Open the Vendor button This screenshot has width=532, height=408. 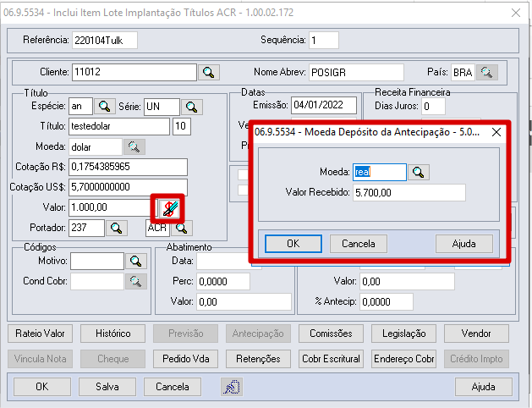pyautogui.click(x=476, y=334)
